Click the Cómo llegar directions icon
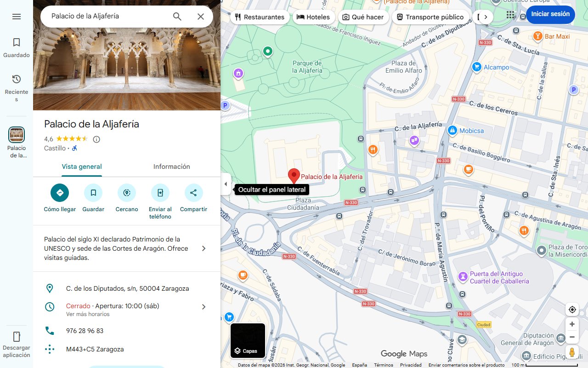This screenshot has height=368, width=588. pyautogui.click(x=60, y=193)
